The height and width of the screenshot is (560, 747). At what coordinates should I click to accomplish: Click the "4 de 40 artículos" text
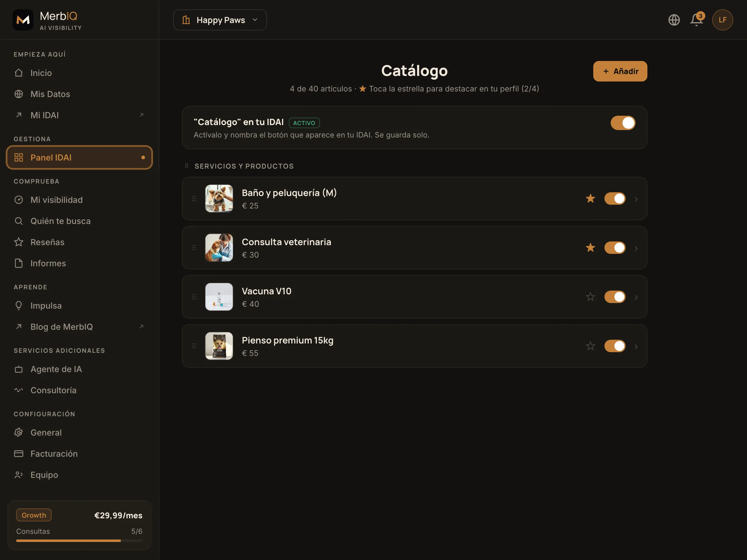click(321, 89)
